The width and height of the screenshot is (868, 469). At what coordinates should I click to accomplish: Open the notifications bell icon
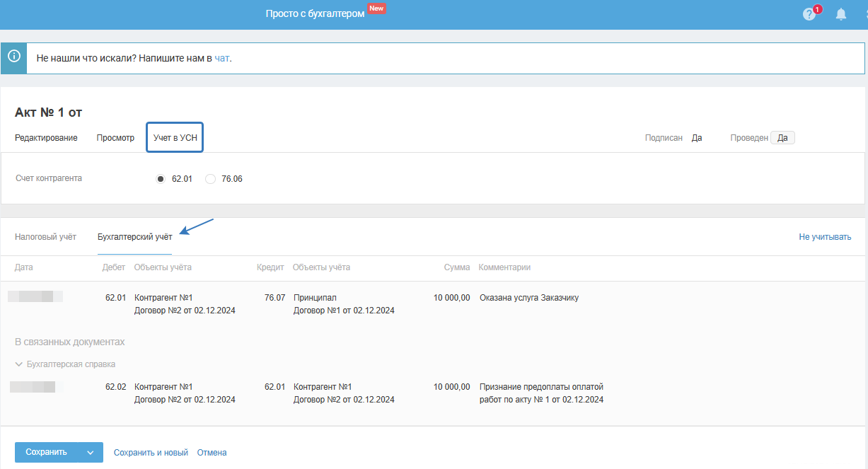click(x=841, y=14)
